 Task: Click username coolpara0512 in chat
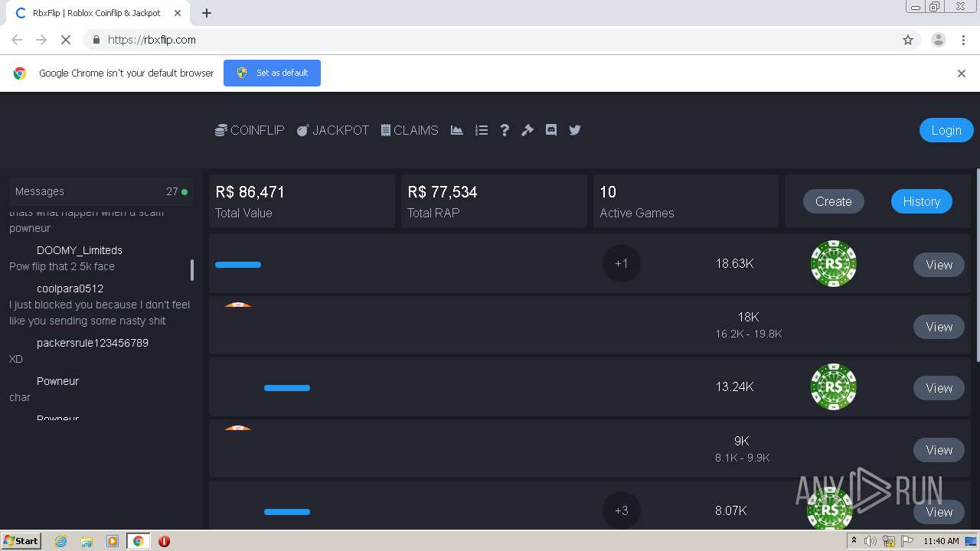(x=70, y=289)
